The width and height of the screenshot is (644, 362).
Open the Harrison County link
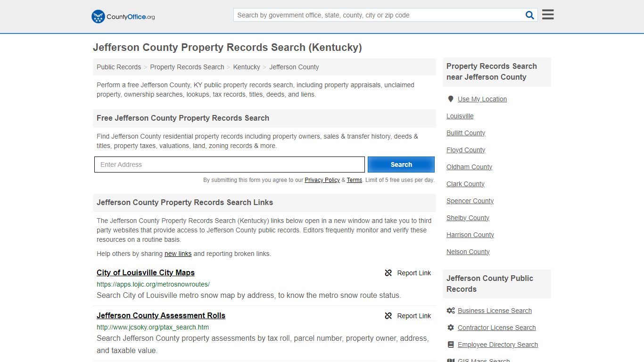[470, 235]
